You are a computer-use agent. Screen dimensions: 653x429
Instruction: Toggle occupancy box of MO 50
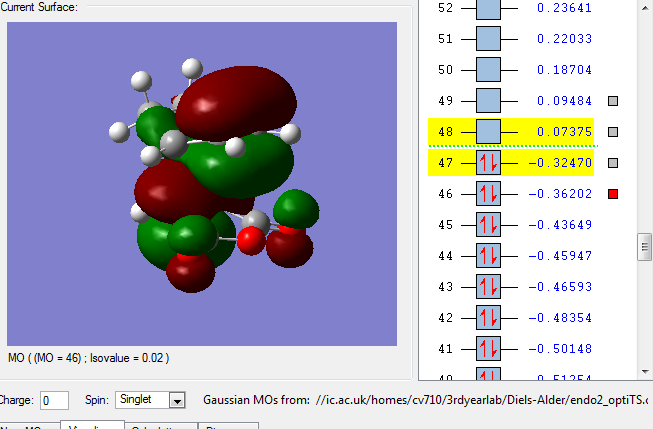tap(488, 70)
